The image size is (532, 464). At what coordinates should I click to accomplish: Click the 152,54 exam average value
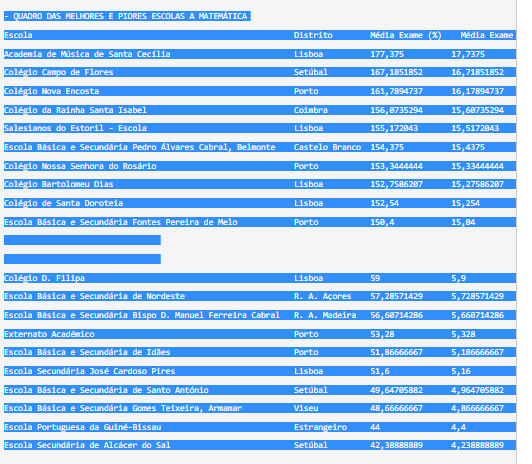tap(384, 203)
